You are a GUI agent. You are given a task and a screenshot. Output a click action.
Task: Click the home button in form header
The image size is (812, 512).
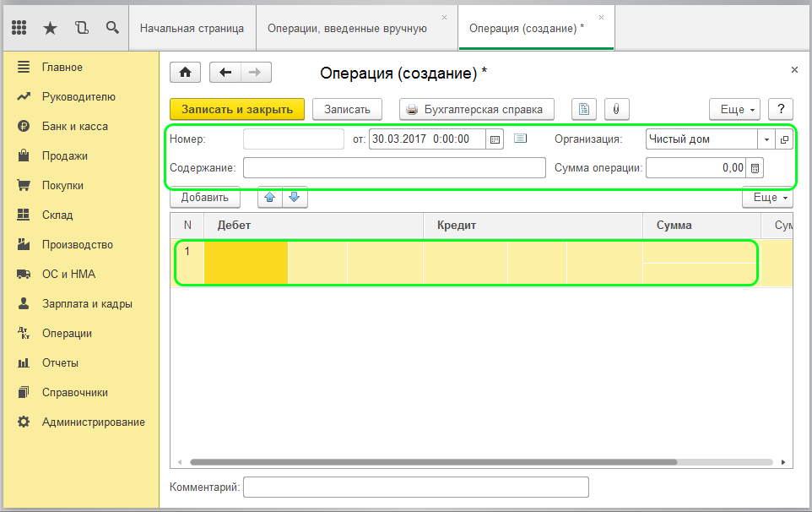point(185,73)
